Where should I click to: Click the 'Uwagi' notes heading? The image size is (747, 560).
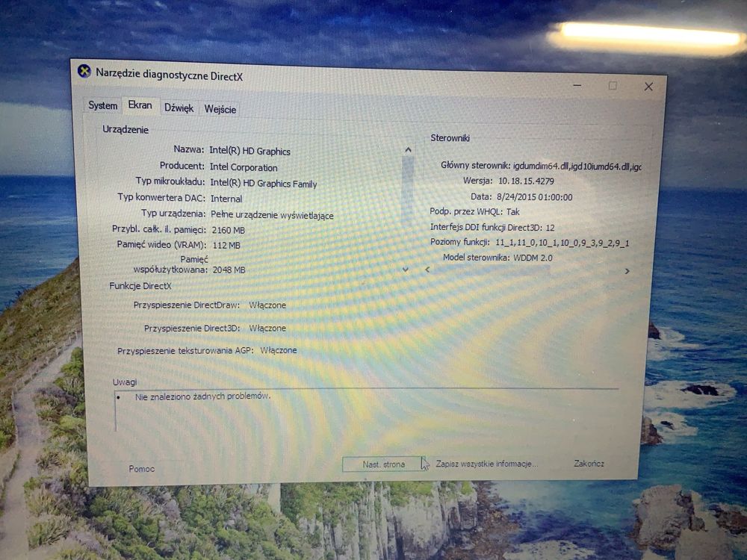pyautogui.click(x=125, y=382)
